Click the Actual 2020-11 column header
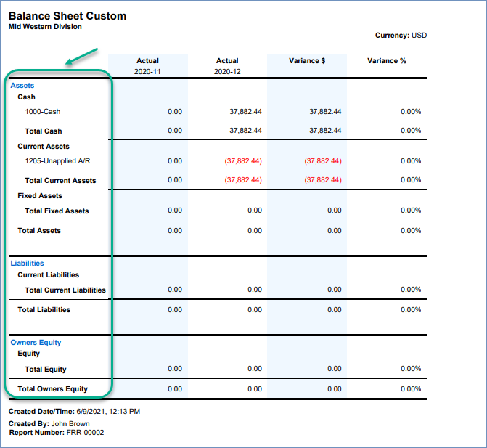487x448 pixels. tap(147, 66)
